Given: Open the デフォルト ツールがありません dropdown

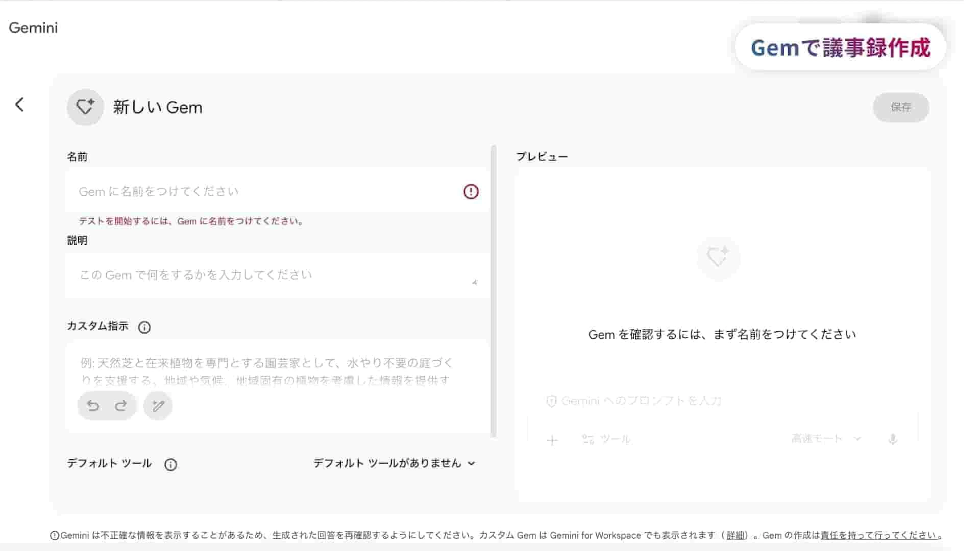Looking at the screenshot, I should [394, 464].
